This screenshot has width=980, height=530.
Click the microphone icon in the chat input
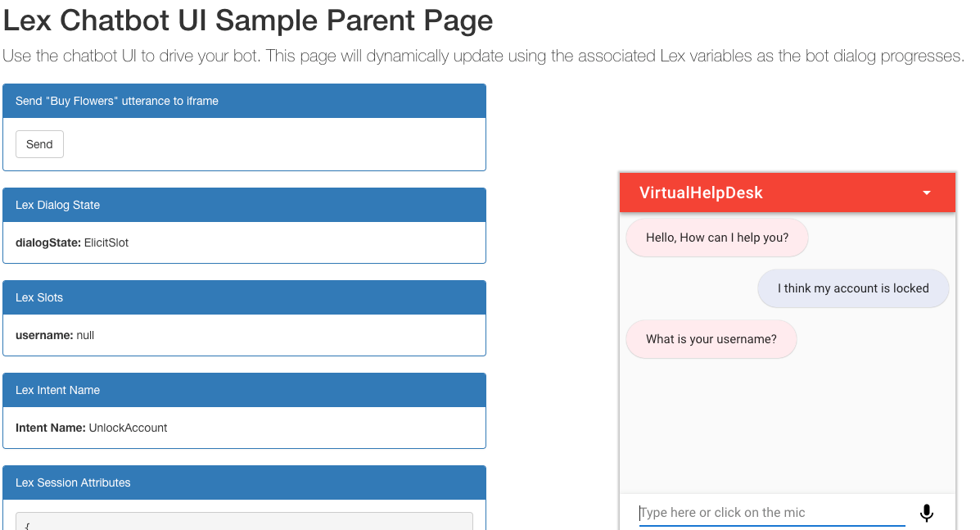click(926, 513)
